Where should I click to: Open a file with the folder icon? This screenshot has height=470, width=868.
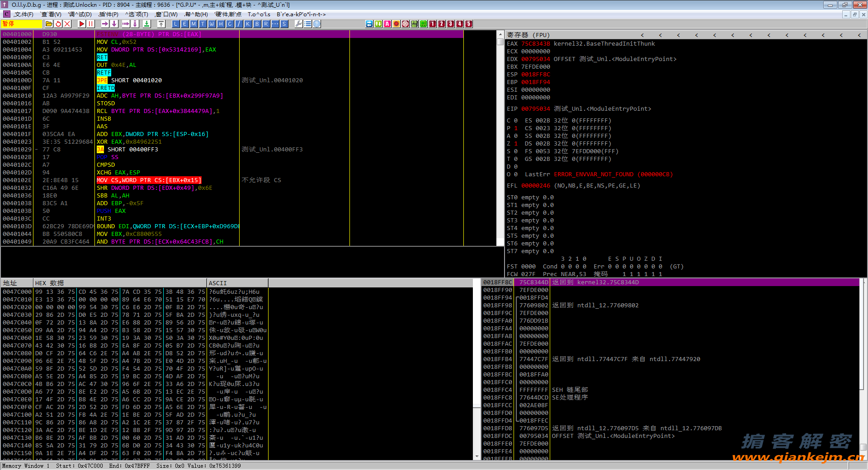point(49,24)
